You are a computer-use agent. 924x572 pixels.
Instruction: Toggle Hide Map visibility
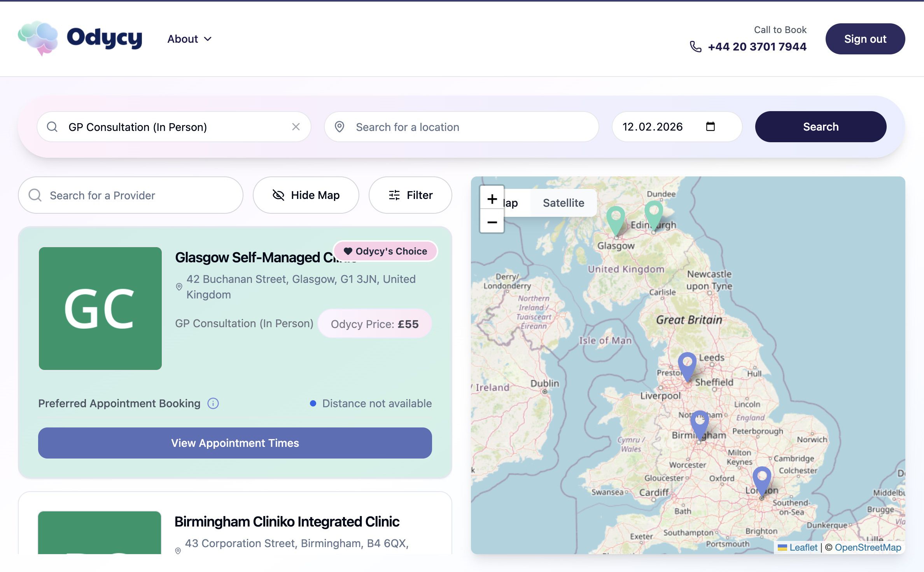click(306, 195)
